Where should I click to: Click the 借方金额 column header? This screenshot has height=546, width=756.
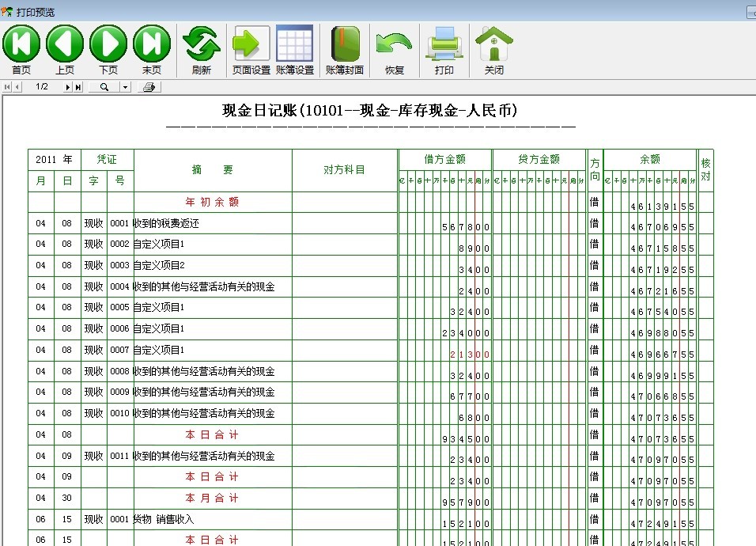(x=445, y=159)
